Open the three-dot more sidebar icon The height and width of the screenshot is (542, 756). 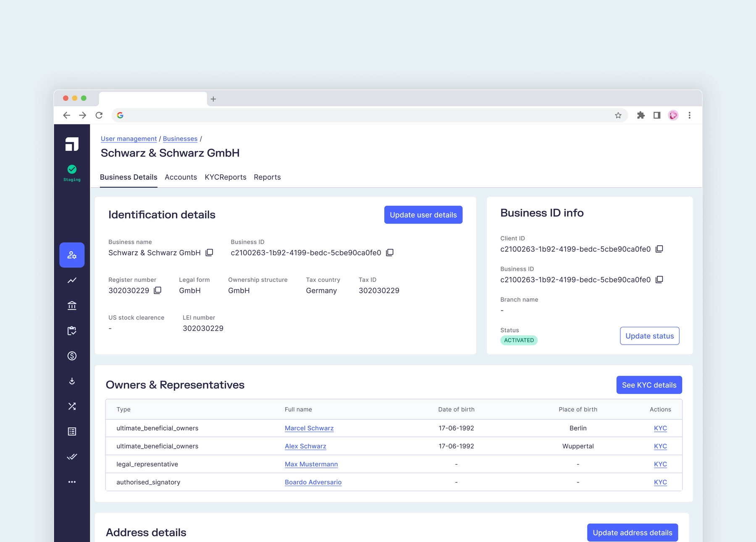[72, 482]
